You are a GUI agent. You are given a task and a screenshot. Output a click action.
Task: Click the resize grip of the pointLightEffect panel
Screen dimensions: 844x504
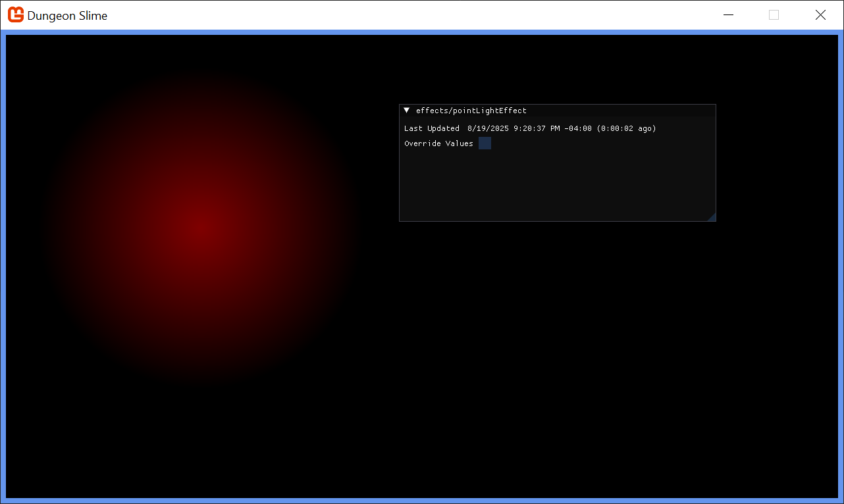click(712, 217)
